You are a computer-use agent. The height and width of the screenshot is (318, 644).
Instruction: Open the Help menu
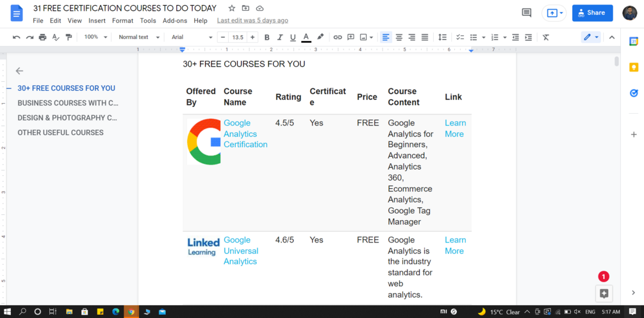click(201, 20)
